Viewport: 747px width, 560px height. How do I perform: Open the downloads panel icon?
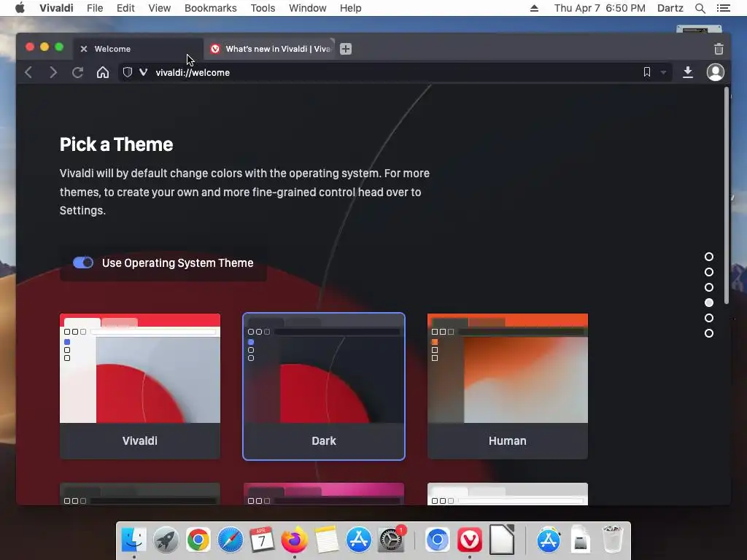point(687,72)
